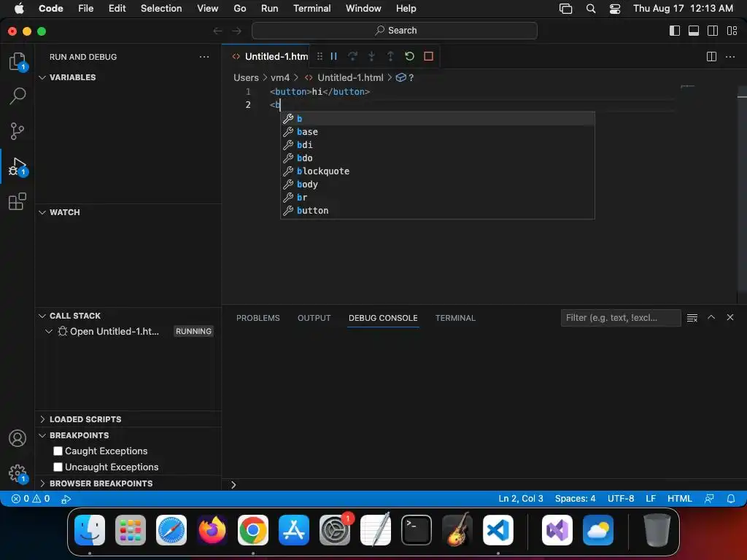Open the Terminal menu in menu bar

(311, 9)
